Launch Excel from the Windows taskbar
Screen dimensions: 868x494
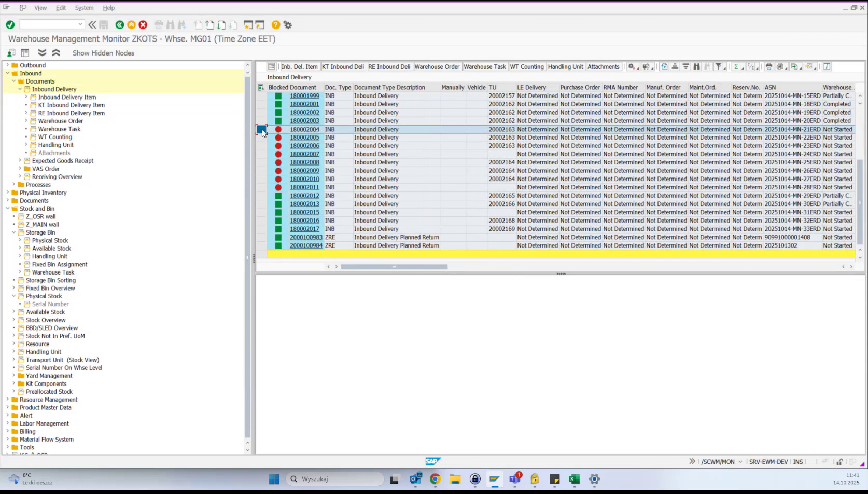click(x=574, y=479)
